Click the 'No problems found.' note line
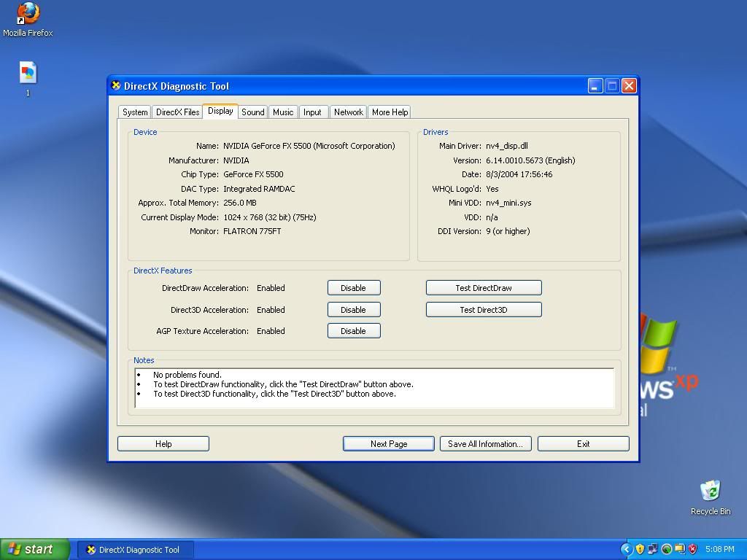Viewport: 747px width, 560px height. pyautogui.click(x=187, y=375)
